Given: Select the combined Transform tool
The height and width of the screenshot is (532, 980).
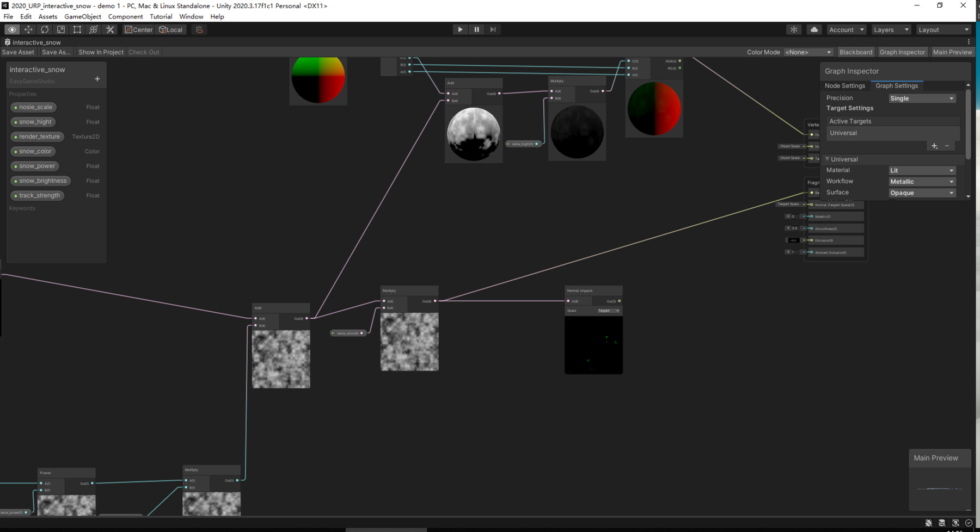Looking at the screenshot, I should click(x=94, y=30).
